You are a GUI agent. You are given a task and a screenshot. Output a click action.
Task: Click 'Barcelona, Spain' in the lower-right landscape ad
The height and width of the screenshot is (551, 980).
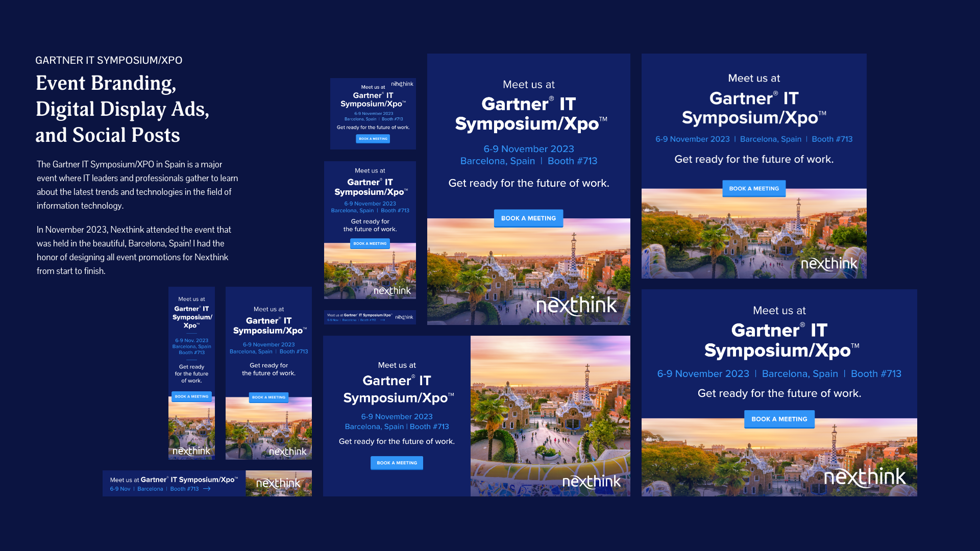tap(800, 374)
